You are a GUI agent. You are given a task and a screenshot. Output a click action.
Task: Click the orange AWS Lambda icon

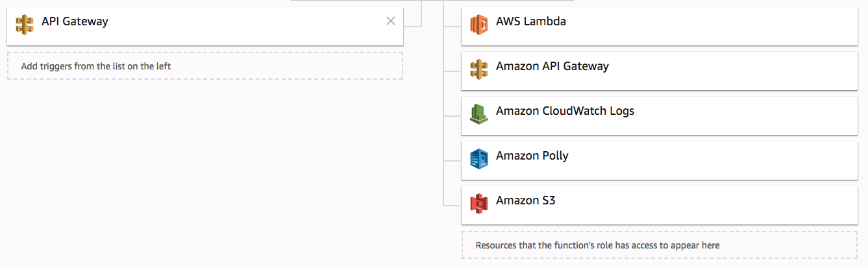pyautogui.click(x=478, y=25)
